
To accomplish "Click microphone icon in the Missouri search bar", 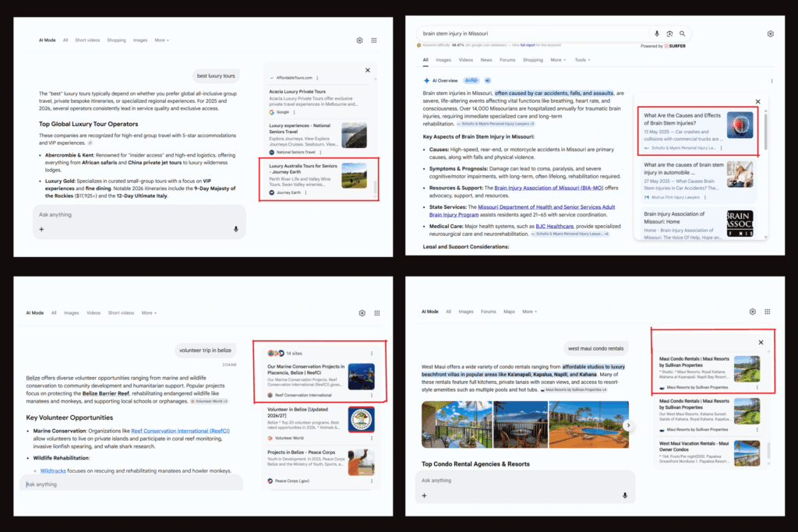I will pyautogui.click(x=657, y=33).
